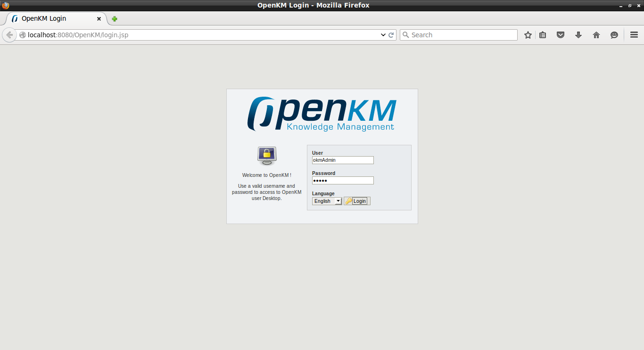Click the URL address bar

point(203,35)
